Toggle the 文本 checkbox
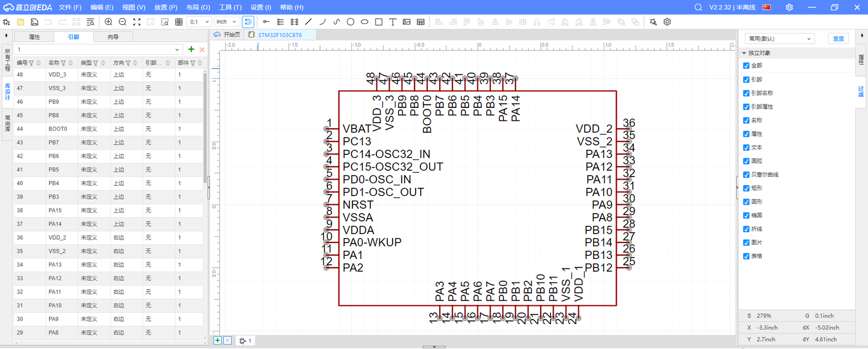This screenshot has height=349, width=868. [746, 148]
